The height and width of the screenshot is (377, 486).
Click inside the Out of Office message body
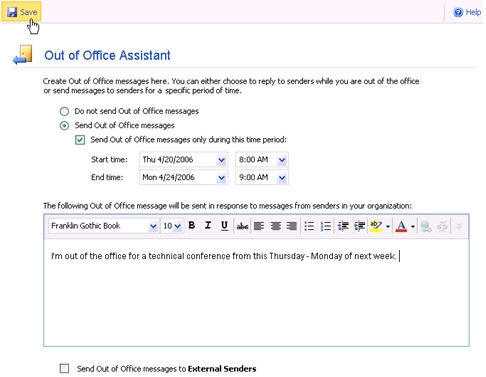[x=256, y=293]
